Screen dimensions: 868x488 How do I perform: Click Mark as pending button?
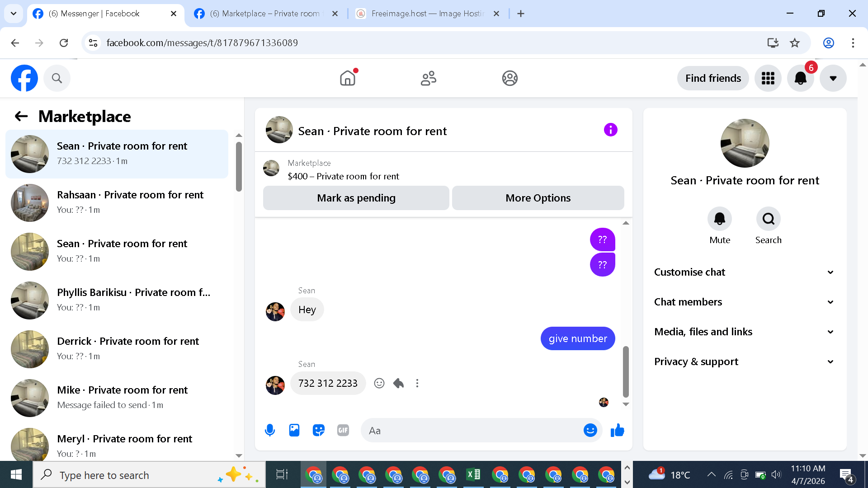coord(356,198)
